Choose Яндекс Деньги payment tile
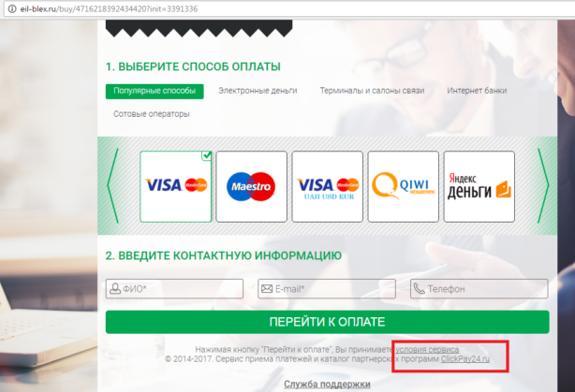 479,186
